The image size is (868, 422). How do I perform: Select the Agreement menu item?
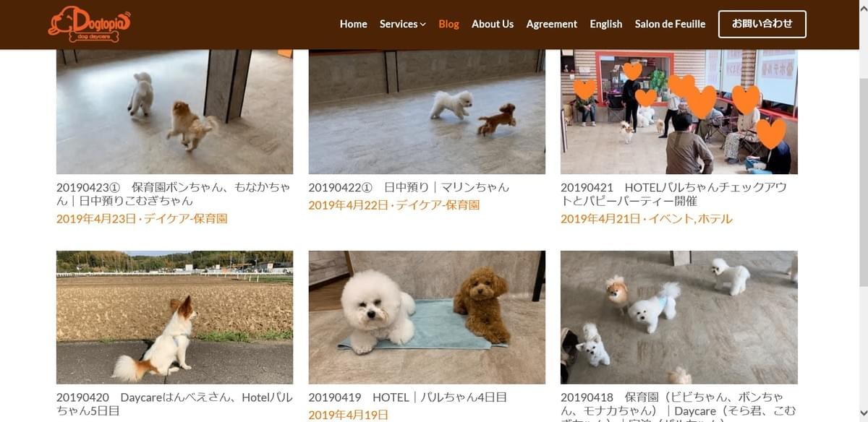coord(552,24)
